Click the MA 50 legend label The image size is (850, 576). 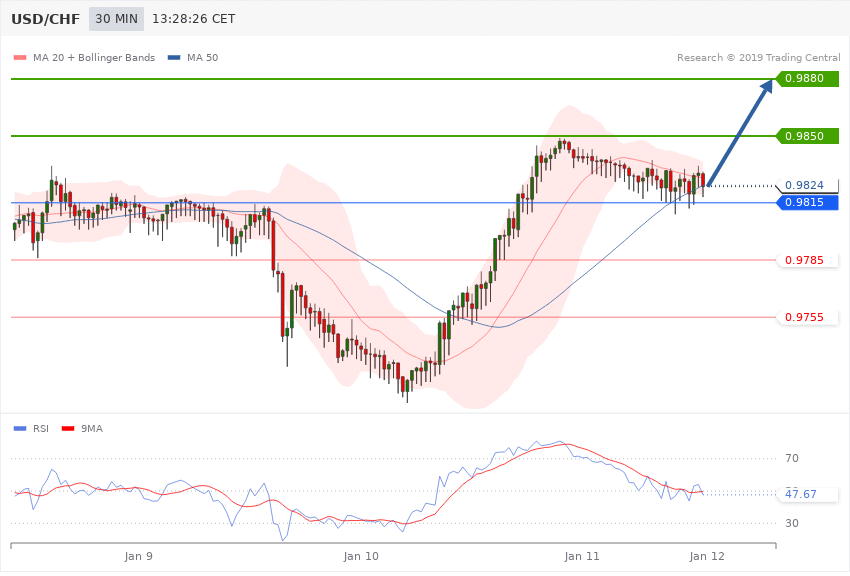pyautogui.click(x=202, y=57)
